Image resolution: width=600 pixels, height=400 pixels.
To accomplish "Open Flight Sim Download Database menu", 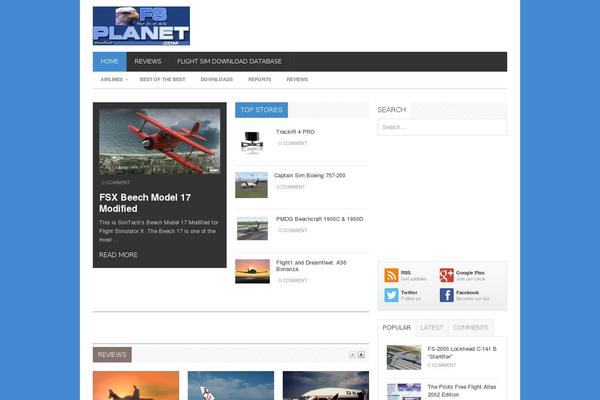I will pos(229,62).
